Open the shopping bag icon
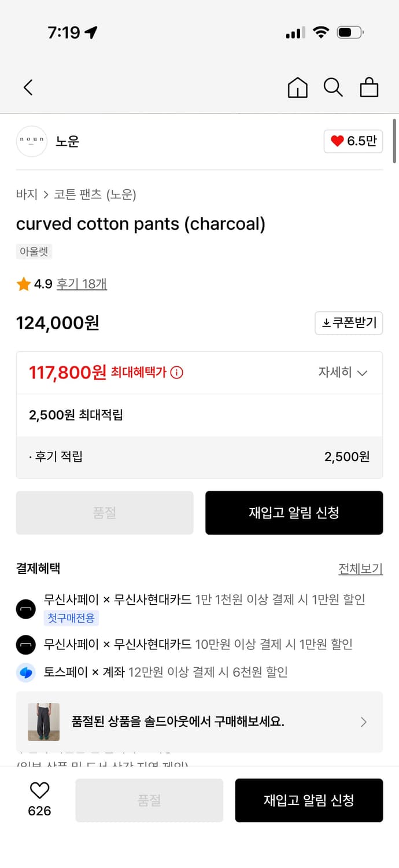Screen dimensions: 399x868 click(369, 87)
